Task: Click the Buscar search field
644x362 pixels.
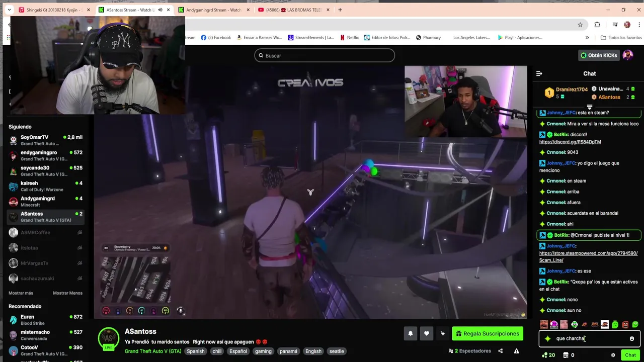Action: pos(325,55)
